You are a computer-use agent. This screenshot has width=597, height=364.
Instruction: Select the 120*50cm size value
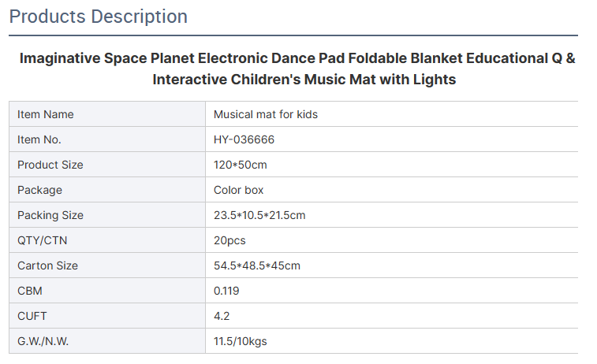[x=241, y=165]
